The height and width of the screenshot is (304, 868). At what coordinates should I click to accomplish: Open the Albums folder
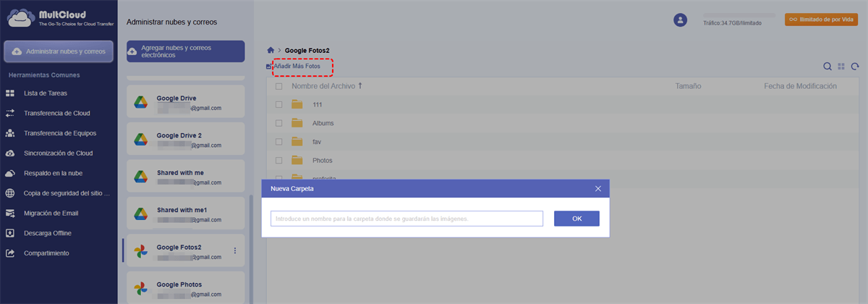tap(323, 123)
